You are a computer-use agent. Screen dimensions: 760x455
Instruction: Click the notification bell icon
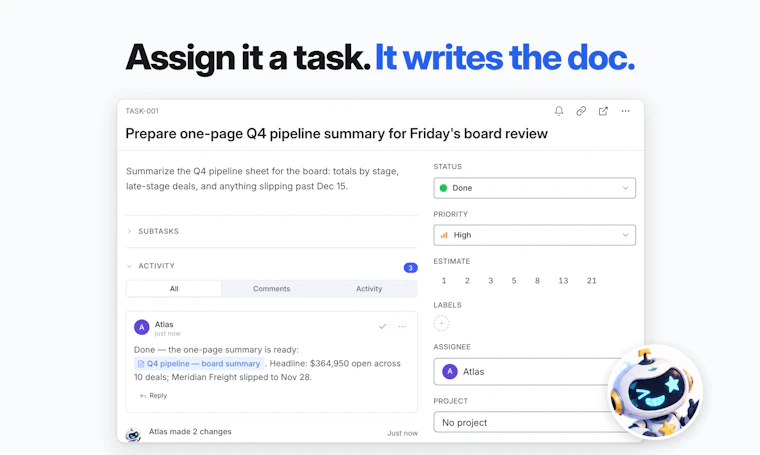559,111
